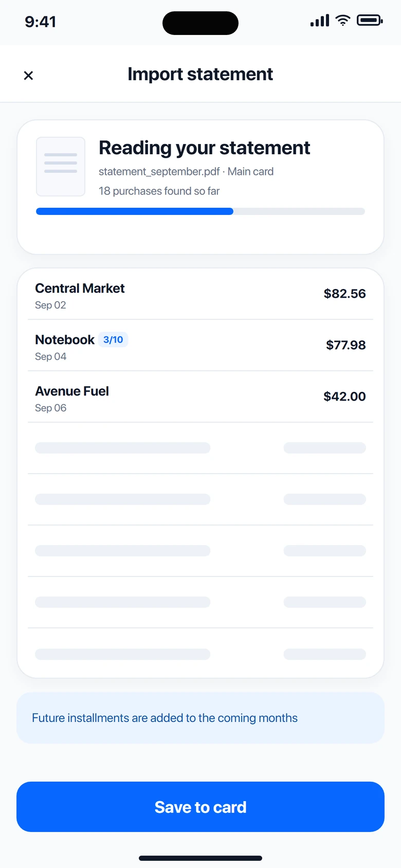Tap the battery status icon
401x868 pixels.
[x=370, y=21]
